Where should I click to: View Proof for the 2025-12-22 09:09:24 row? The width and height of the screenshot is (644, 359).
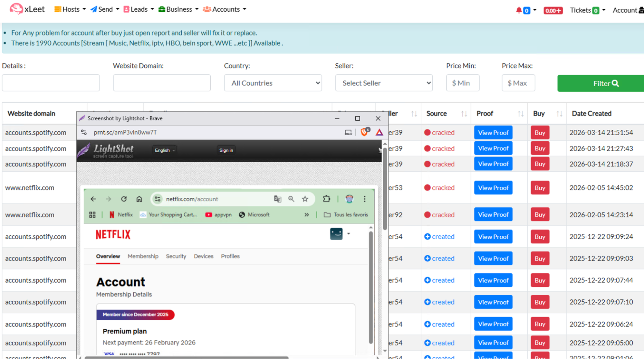(x=493, y=237)
